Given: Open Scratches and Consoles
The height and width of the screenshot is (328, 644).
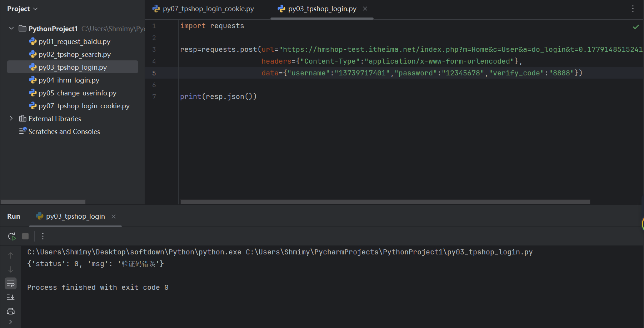Looking at the screenshot, I should click(64, 131).
